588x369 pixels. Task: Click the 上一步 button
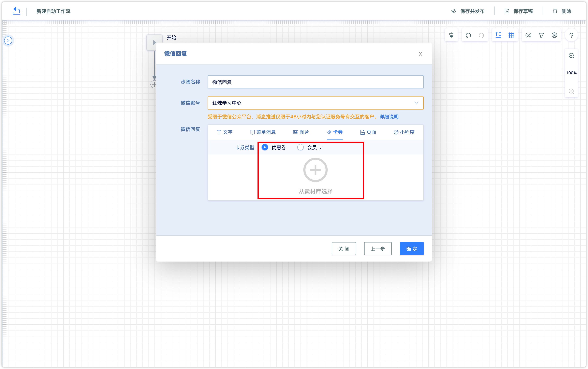point(378,249)
